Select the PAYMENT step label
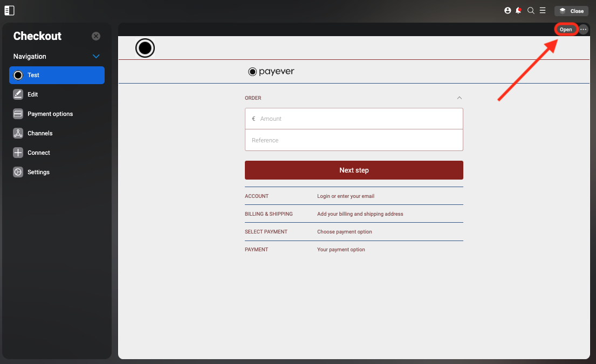 pos(256,250)
